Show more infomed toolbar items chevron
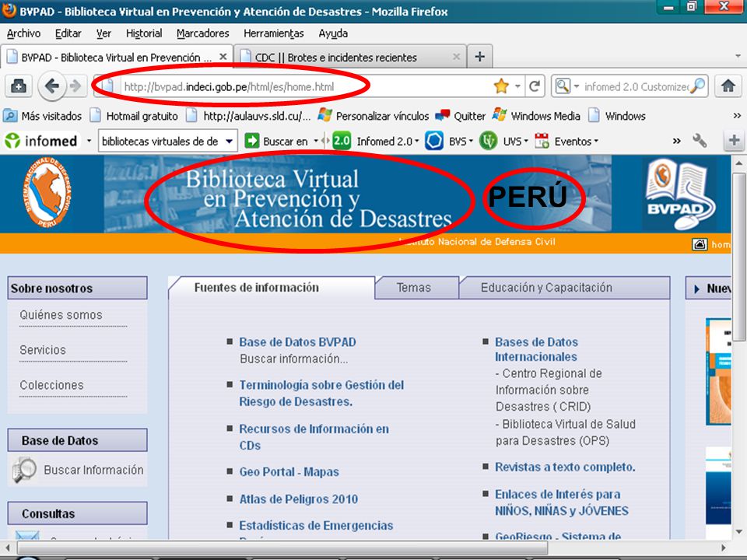The height and width of the screenshot is (560, 747). coord(676,141)
